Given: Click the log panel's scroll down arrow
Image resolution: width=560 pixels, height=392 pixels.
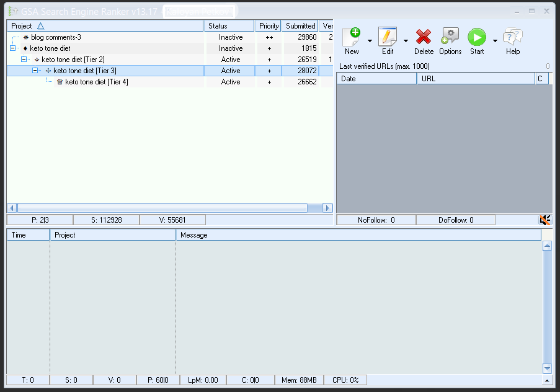Looking at the screenshot, I should (x=547, y=368).
